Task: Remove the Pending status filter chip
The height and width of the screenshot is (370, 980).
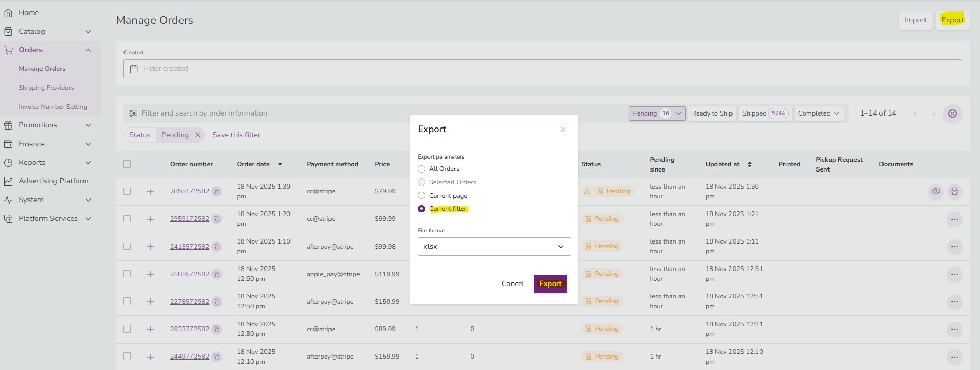Action: tap(198, 135)
